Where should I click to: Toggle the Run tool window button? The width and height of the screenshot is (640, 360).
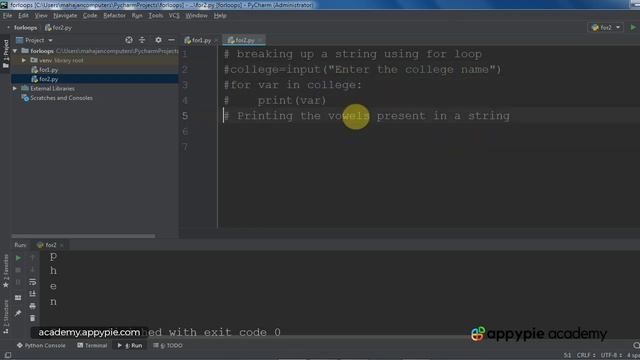tap(130, 346)
